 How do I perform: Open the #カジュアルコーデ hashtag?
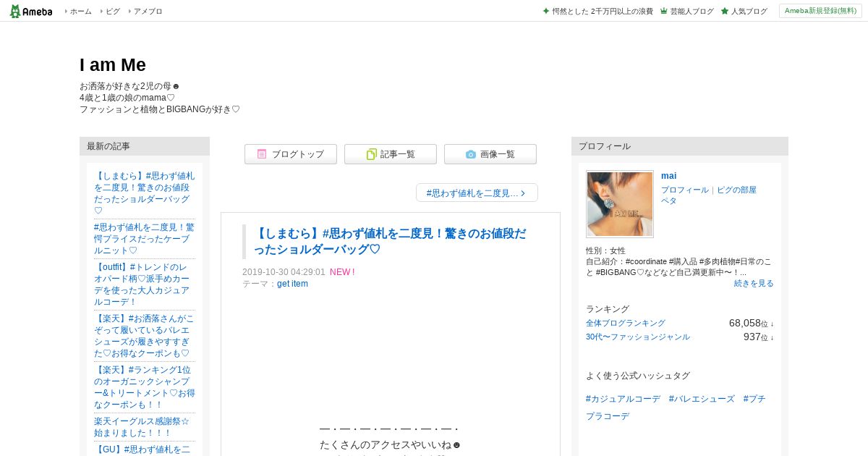[623, 399]
